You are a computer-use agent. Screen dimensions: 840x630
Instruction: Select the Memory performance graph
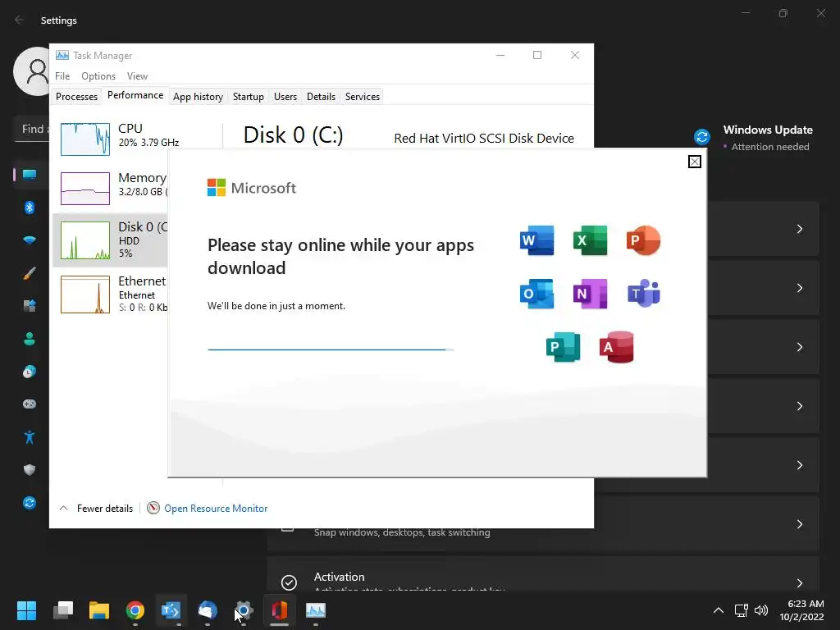pos(85,188)
